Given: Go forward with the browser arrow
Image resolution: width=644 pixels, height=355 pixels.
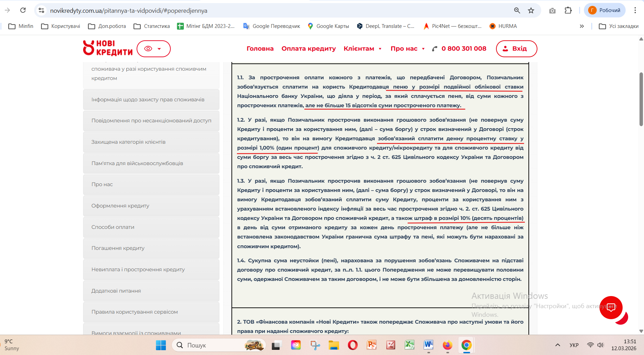Looking at the screenshot, I should 7,10.
